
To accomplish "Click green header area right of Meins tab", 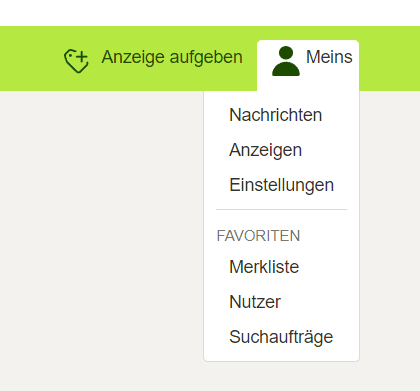I will [389, 58].
